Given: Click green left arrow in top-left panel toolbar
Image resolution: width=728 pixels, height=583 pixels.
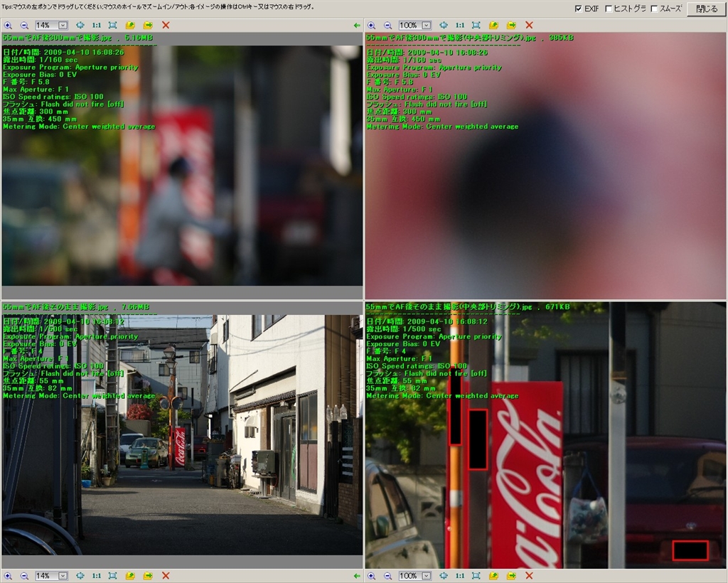Looking at the screenshot, I should pyautogui.click(x=356, y=25).
